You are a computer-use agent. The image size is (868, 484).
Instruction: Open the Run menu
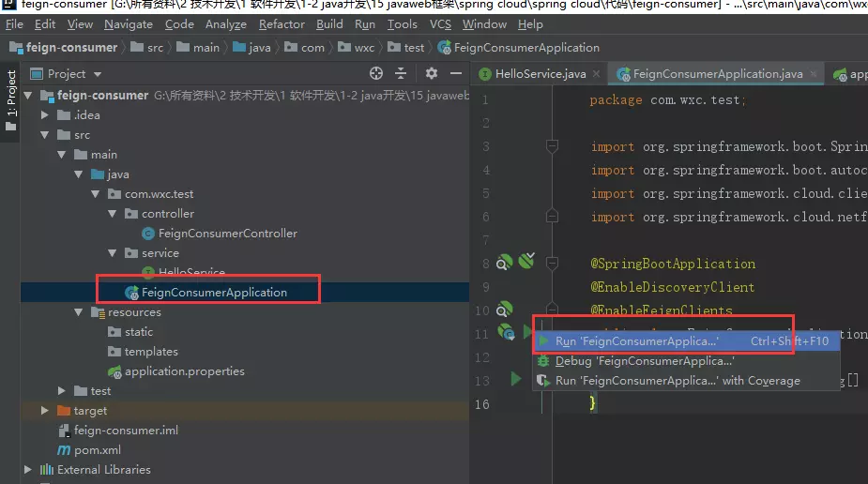pos(365,24)
